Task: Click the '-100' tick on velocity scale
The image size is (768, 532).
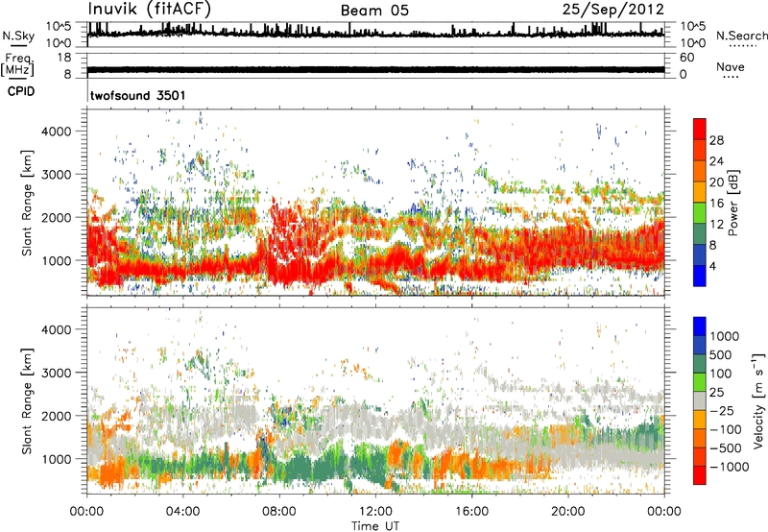Action: [726, 429]
